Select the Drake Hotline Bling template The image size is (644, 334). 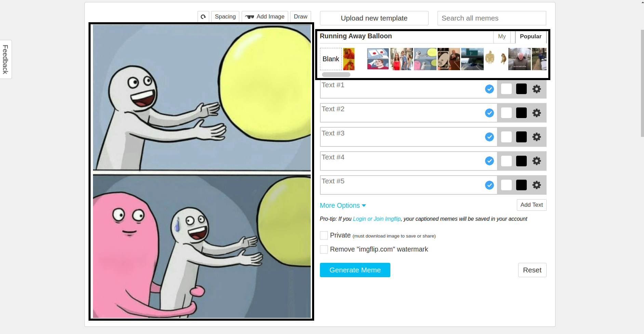coord(349,59)
